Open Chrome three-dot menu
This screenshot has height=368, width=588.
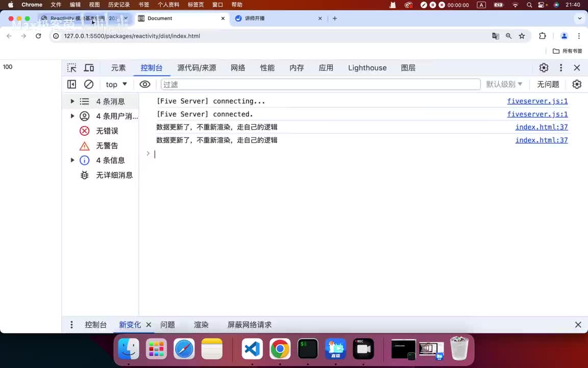coord(579,36)
